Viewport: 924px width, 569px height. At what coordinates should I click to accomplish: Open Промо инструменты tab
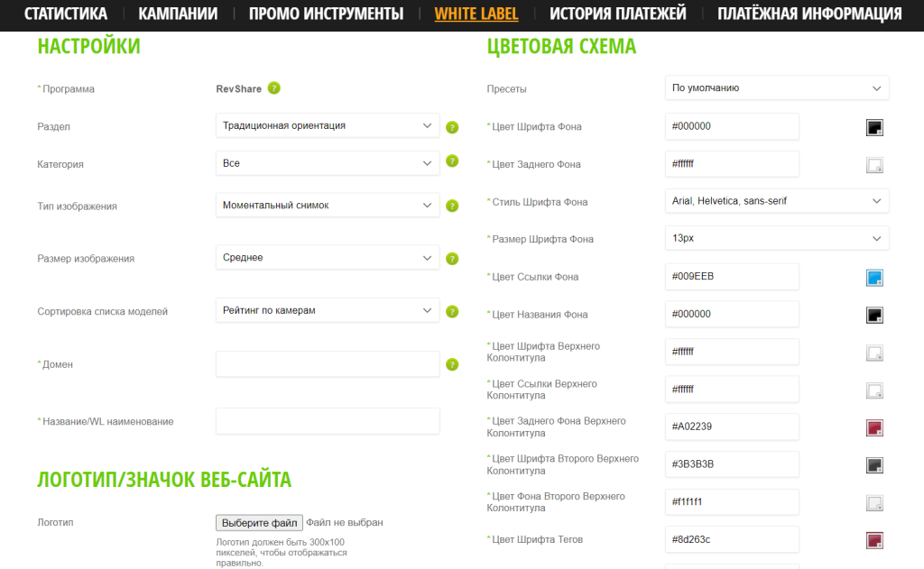(326, 14)
